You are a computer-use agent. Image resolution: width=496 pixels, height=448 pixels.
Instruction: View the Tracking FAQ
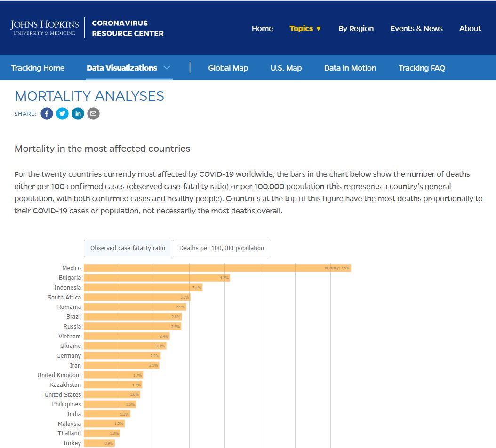coord(422,68)
